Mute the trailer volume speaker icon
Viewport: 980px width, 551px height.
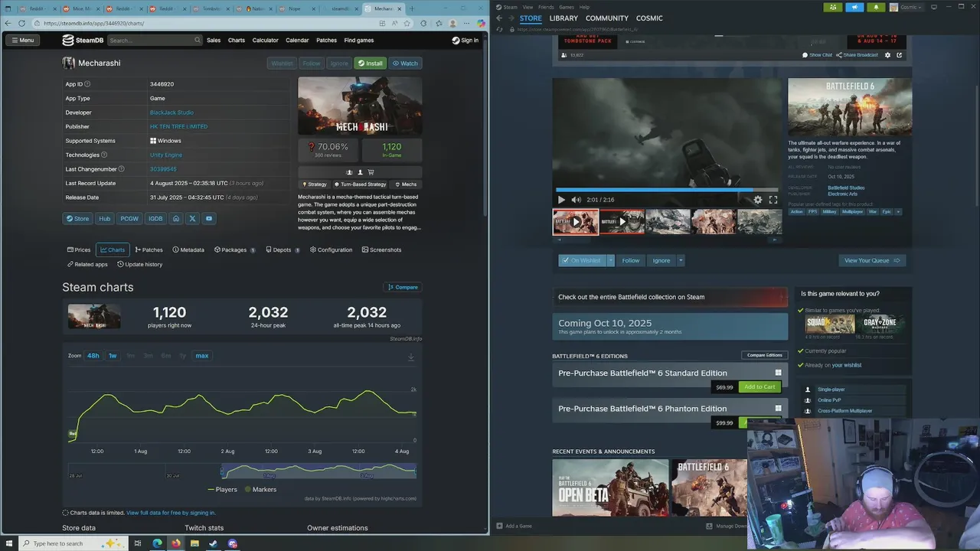[576, 200]
